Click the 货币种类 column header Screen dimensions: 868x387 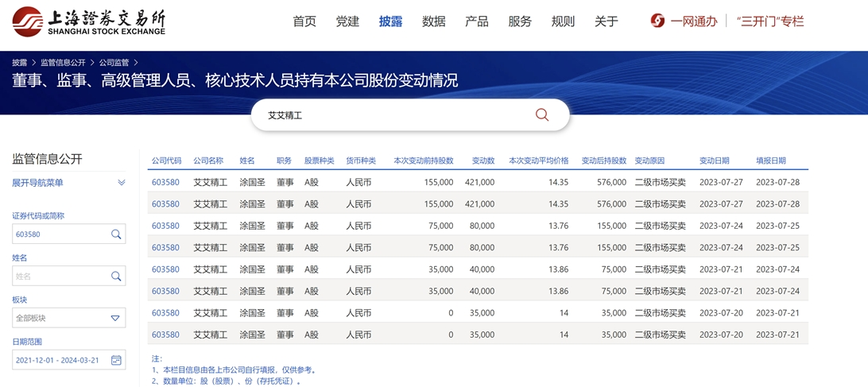[x=361, y=161]
